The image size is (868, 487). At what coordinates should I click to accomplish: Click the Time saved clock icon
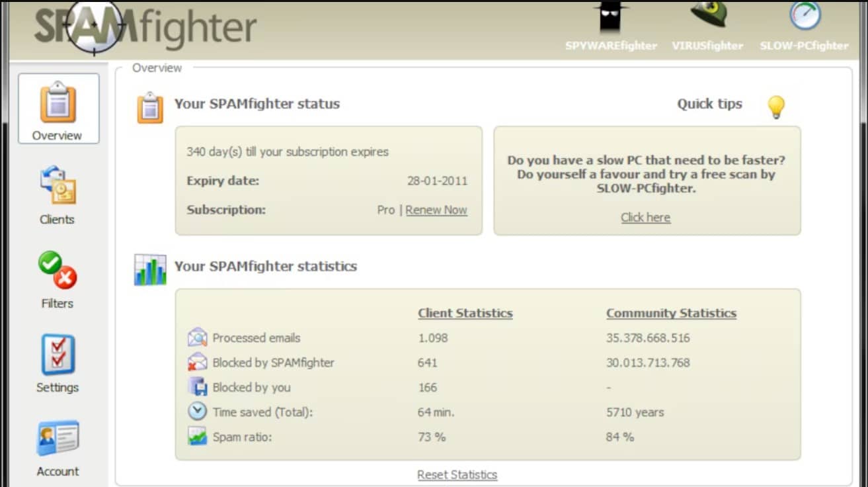[197, 411]
